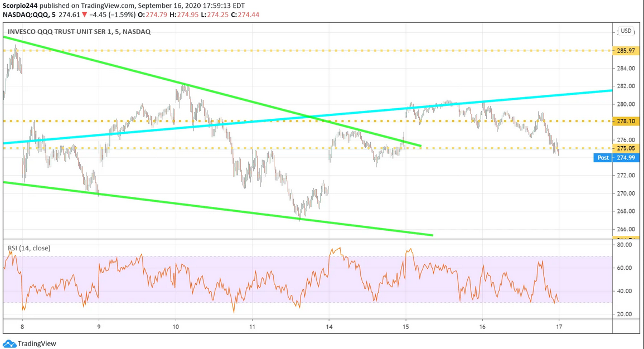
Task: Click the 284.00 price axis label
Action: pyautogui.click(x=626, y=69)
